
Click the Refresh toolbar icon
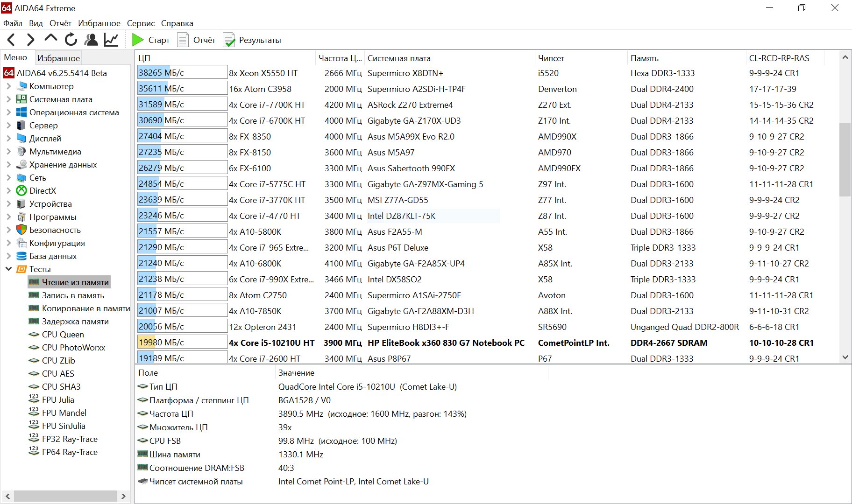[71, 40]
